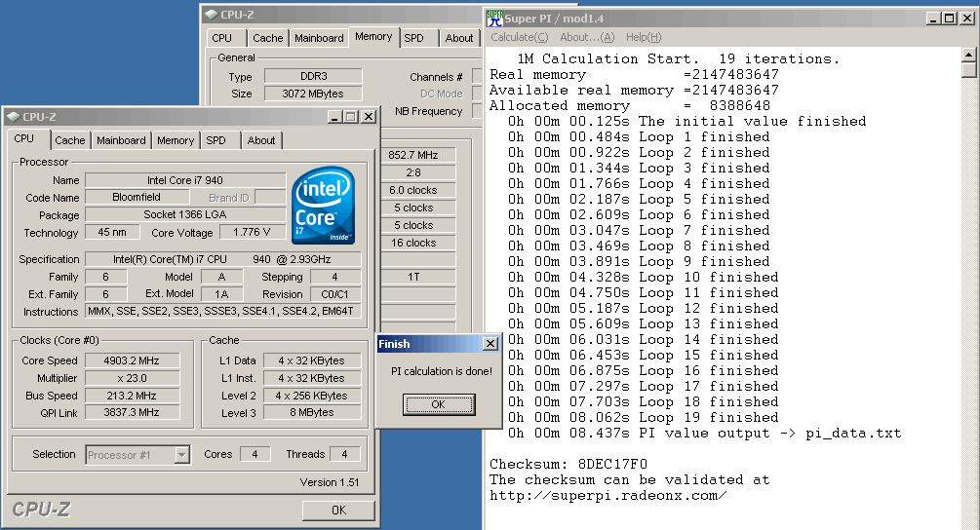This screenshot has height=530, width=980.
Task: Click the L1 Data cache value
Action: tap(312, 360)
